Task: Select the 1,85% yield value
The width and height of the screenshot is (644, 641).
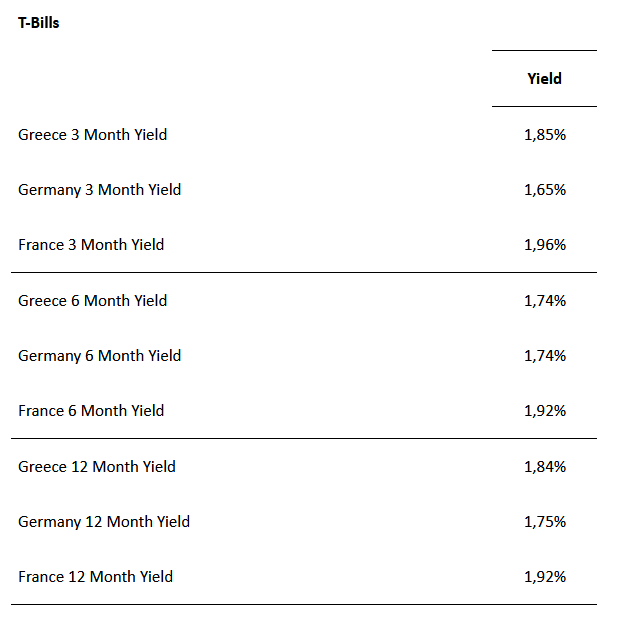Action: tap(544, 134)
